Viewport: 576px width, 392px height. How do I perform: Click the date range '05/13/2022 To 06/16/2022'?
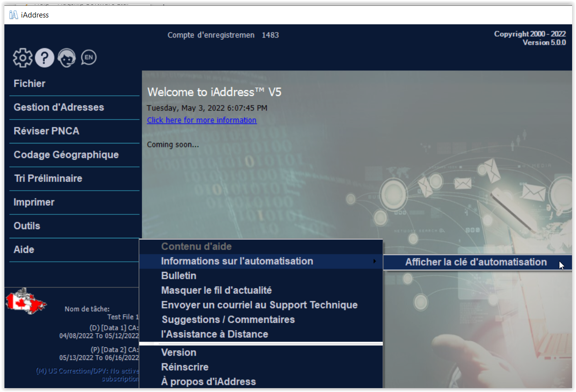pyautogui.click(x=99, y=358)
